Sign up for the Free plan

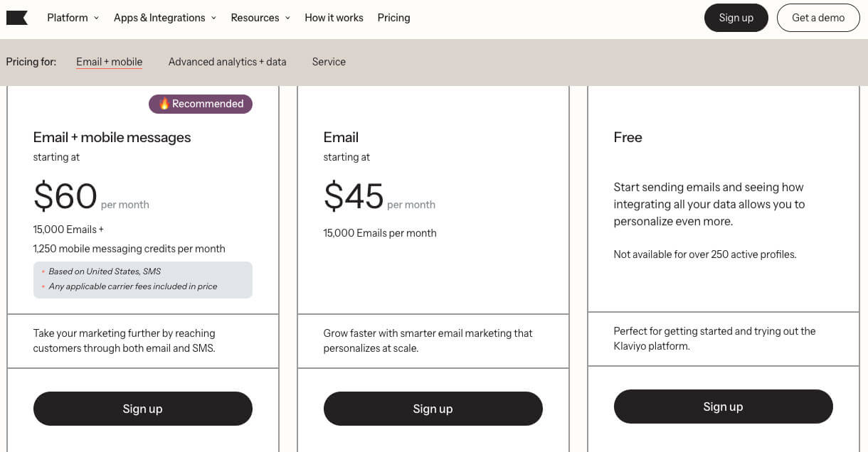pyautogui.click(x=723, y=407)
